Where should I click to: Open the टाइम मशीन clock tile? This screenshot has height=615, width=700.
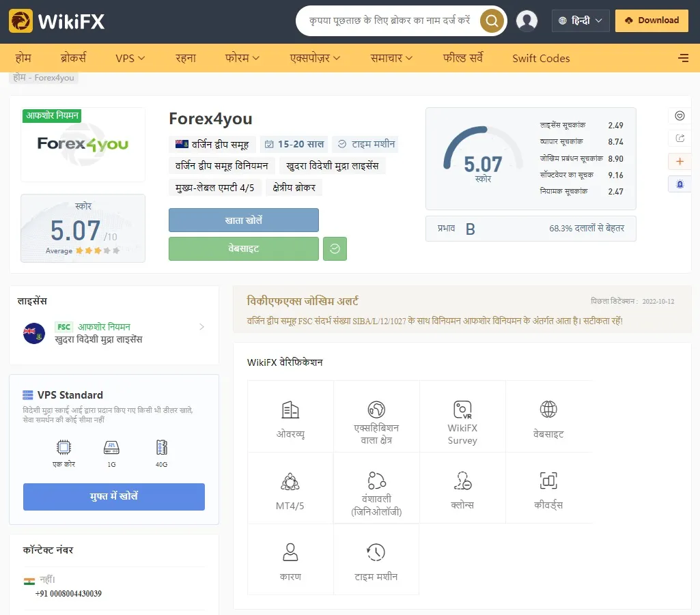[x=376, y=560]
